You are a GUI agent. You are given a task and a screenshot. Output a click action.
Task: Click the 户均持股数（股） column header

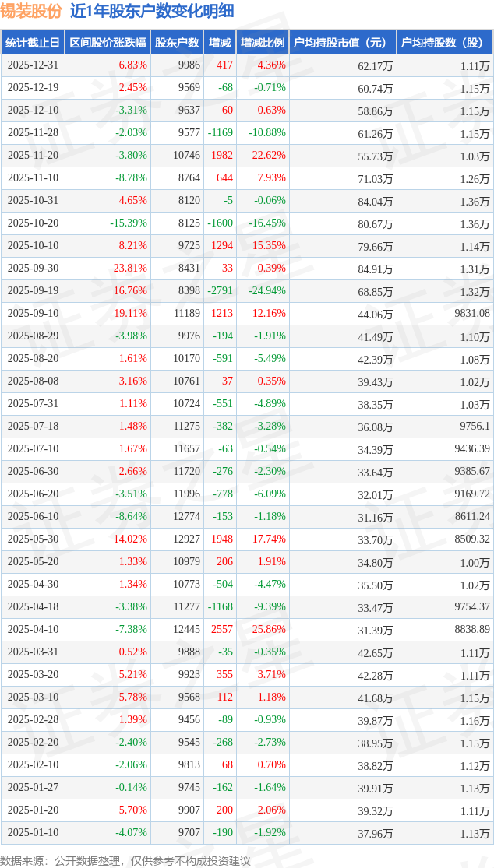pos(445,43)
